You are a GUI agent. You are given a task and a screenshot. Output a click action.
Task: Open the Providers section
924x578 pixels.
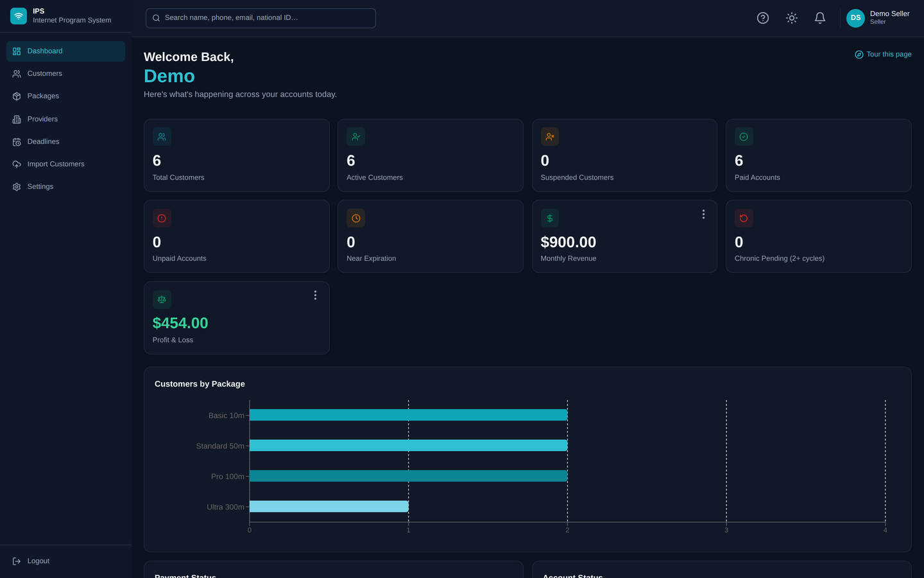(x=65, y=119)
